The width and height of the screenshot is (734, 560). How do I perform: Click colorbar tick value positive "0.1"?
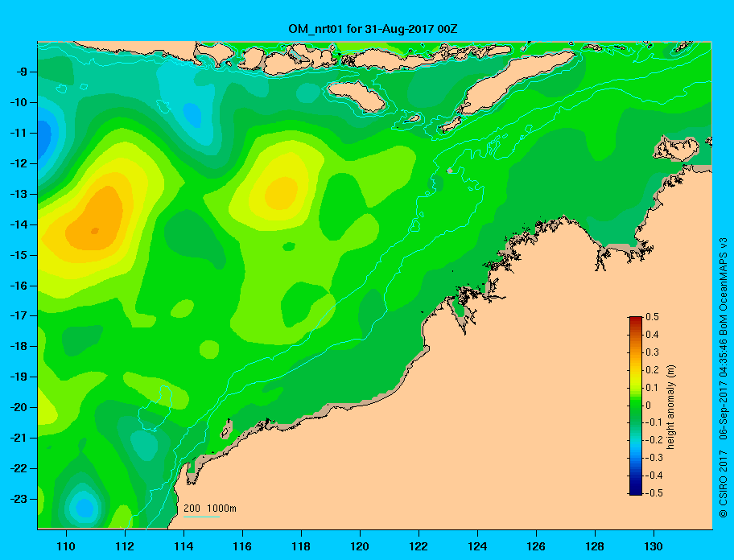point(653,387)
